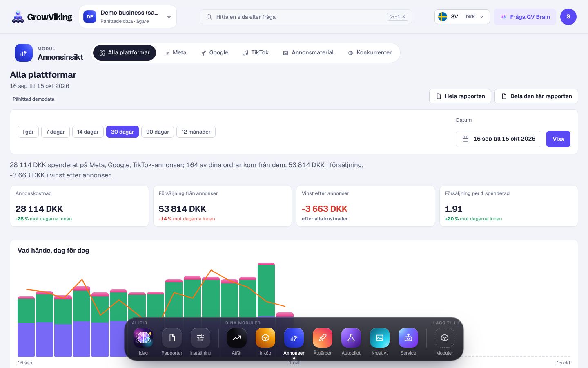The image size is (588, 368).
Task: Click the Vinst efter annonser -3 663 DKK value
Action: point(325,209)
